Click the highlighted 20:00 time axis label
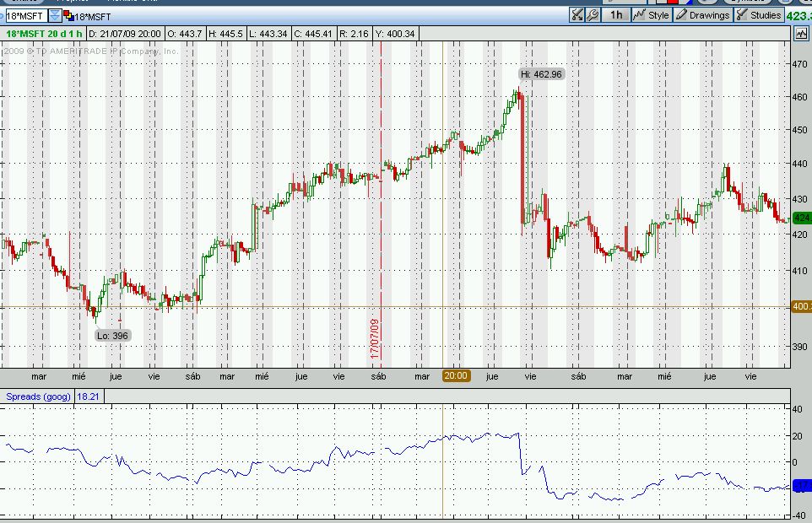Image resolution: width=812 pixels, height=523 pixels. pos(456,376)
